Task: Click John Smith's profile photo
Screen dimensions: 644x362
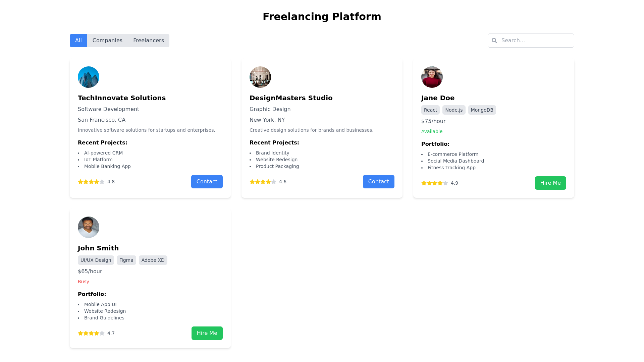Action: [88, 227]
